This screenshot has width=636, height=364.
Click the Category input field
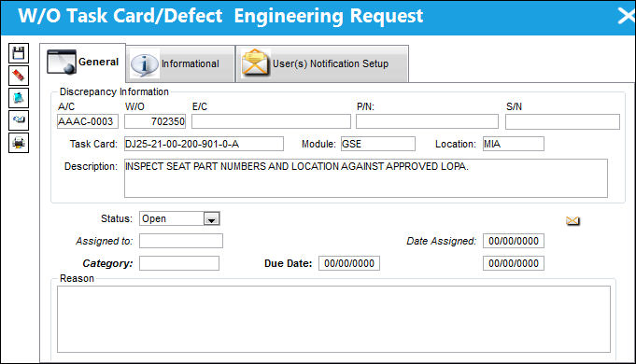coord(179,263)
